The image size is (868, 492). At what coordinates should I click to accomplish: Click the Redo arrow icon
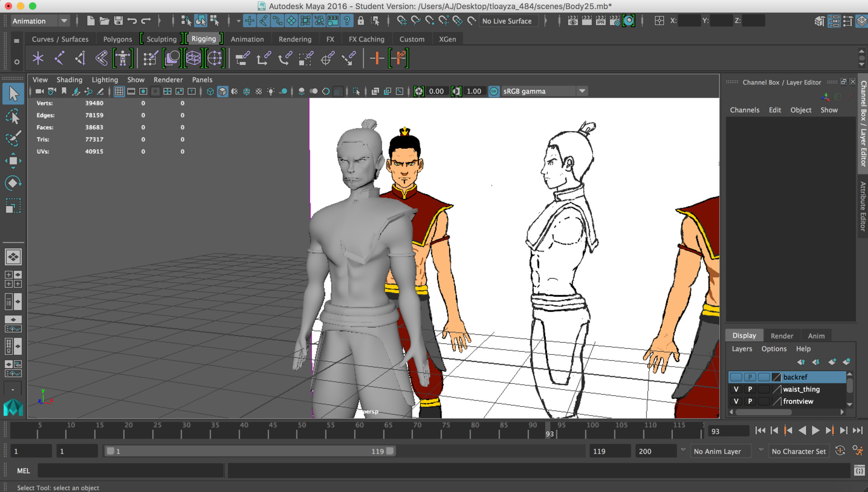(146, 21)
